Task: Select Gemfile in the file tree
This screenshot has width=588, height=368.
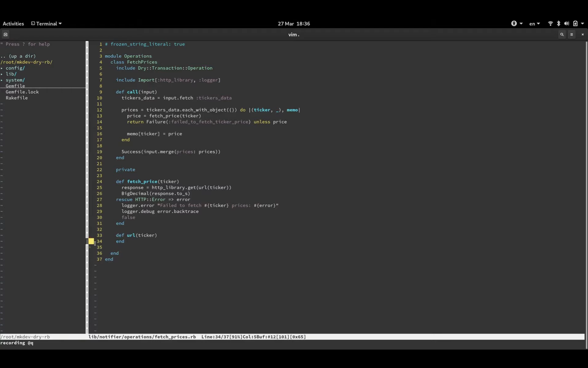Action: (x=15, y=86)
